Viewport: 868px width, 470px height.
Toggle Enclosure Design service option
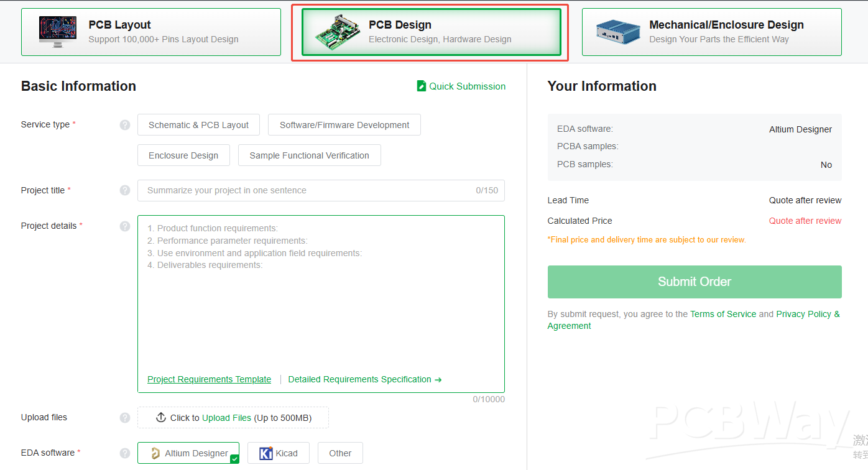coord(183,155)
